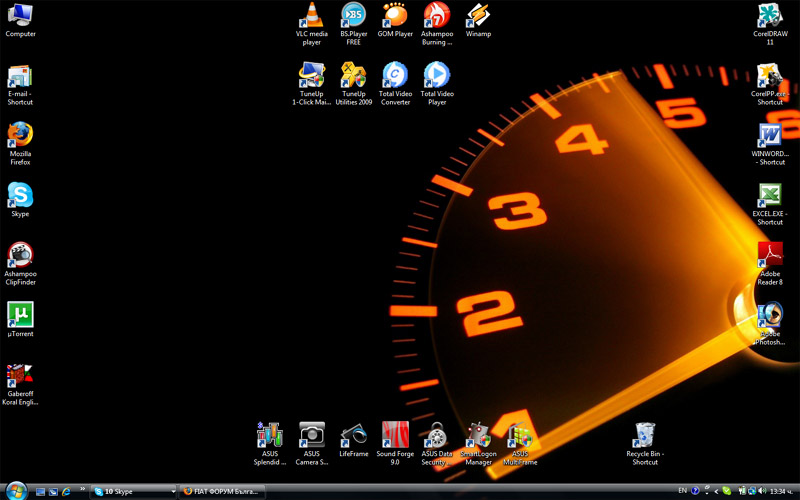The image size is (800, 500).
Task: Open VLC media player desktop icon
Action: pos(312,16)
